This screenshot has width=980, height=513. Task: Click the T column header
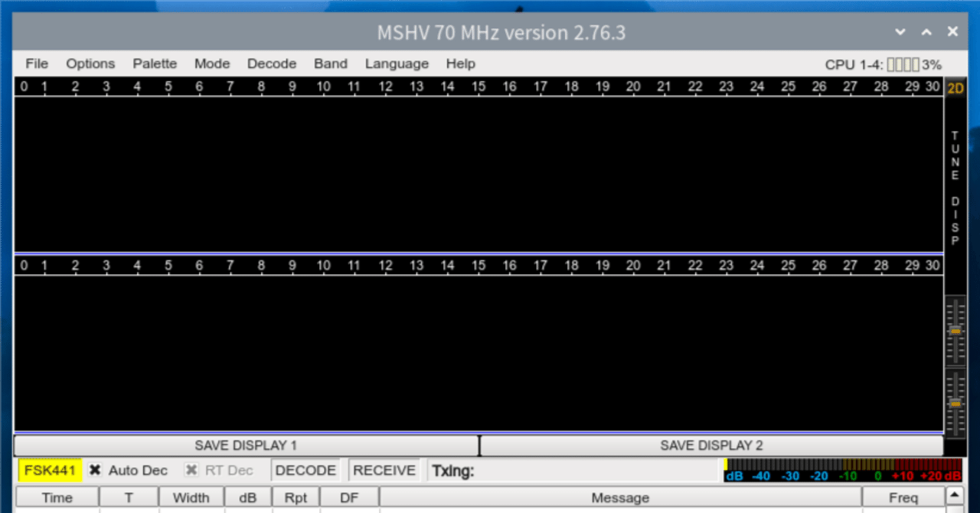pyautogui.click(x=129, y=498)
